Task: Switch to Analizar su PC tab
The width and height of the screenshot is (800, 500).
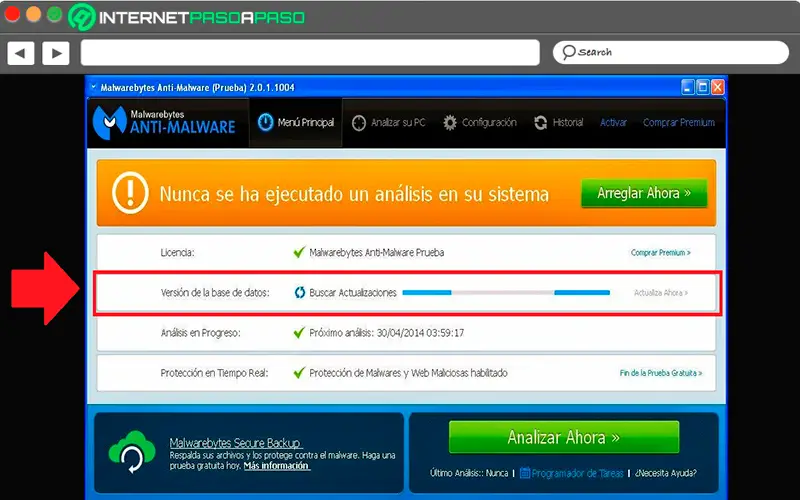Action: (388, 122)
